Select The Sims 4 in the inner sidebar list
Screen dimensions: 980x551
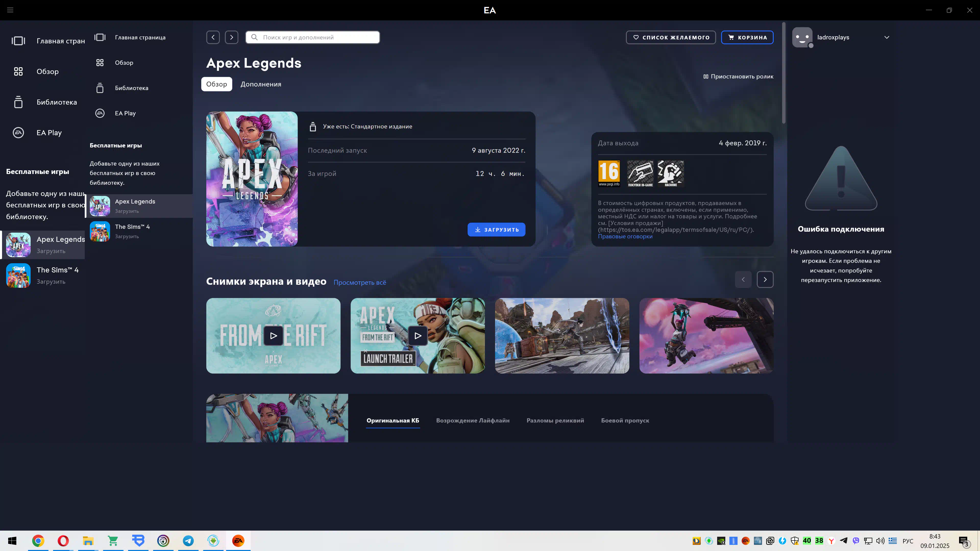[139, 231]
